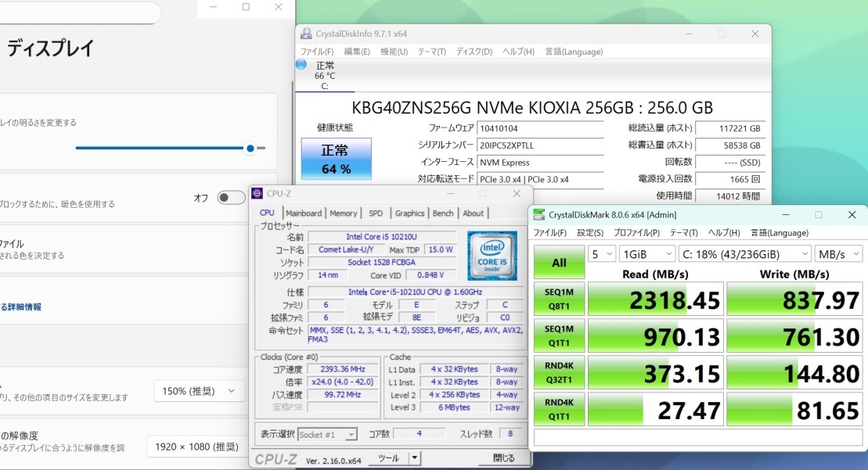Image resolution: width=868 pixels, height=470 pixels.
Task: Switch to the SPD tab in CPU-Z
Action: 376,213
